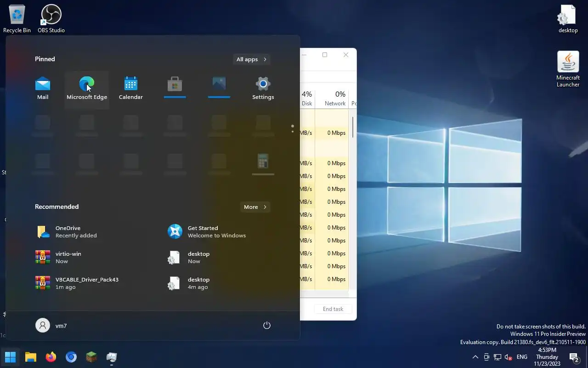Viewport: 588px width, 368px height.
Task: Click the muted volume tray icon
Action: (x=508, y=357)
